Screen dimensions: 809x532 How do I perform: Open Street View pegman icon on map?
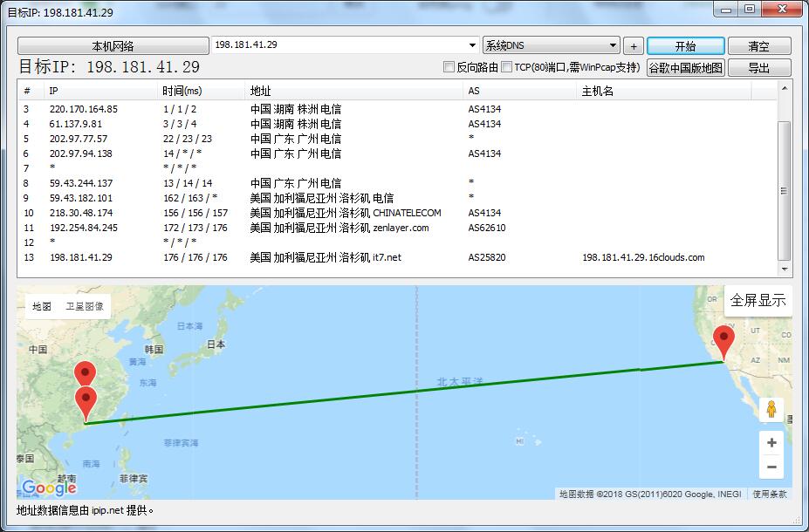click(771, 409)
